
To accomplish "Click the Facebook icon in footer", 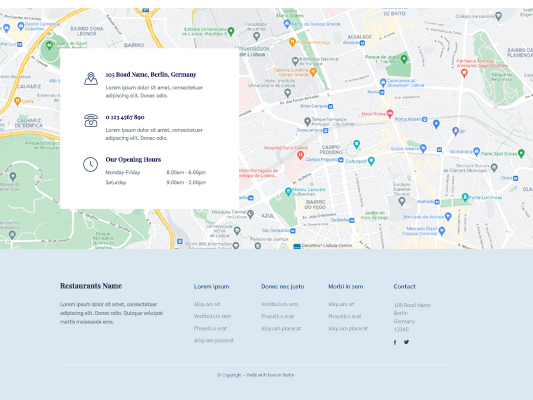I will [395, 342].
